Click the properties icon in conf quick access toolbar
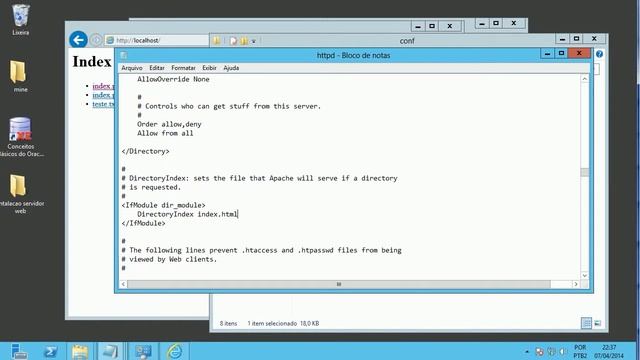 point(233,41)
